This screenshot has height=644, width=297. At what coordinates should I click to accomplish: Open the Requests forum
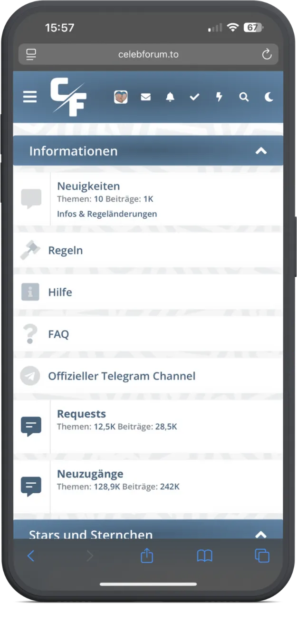[81, 414]
